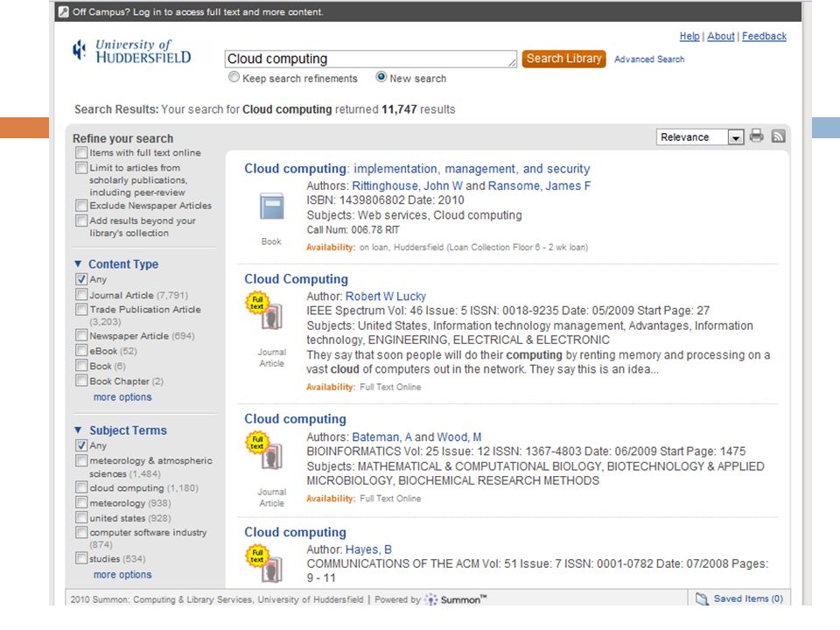The height and width of the screenshot is (630, 840).
Task: Check Exclude Newspaper Articles
Action: (80, 206)
